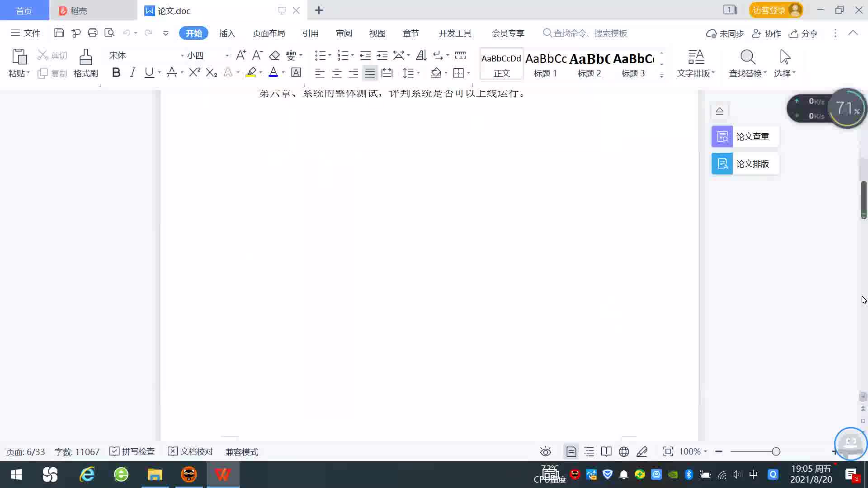Click the 论文排版 button
The height and width of the screenshot is (488, 868).
coord(745,164)
